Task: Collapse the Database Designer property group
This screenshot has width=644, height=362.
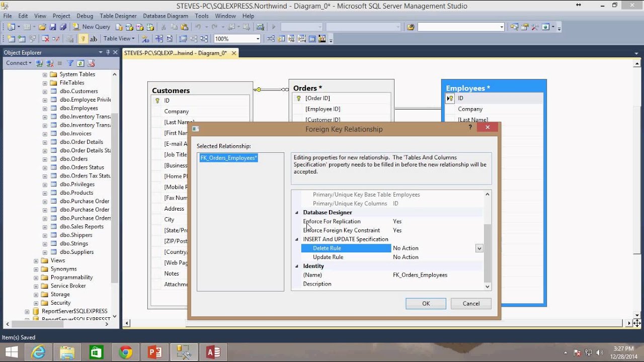Action: tap(296, 213)
